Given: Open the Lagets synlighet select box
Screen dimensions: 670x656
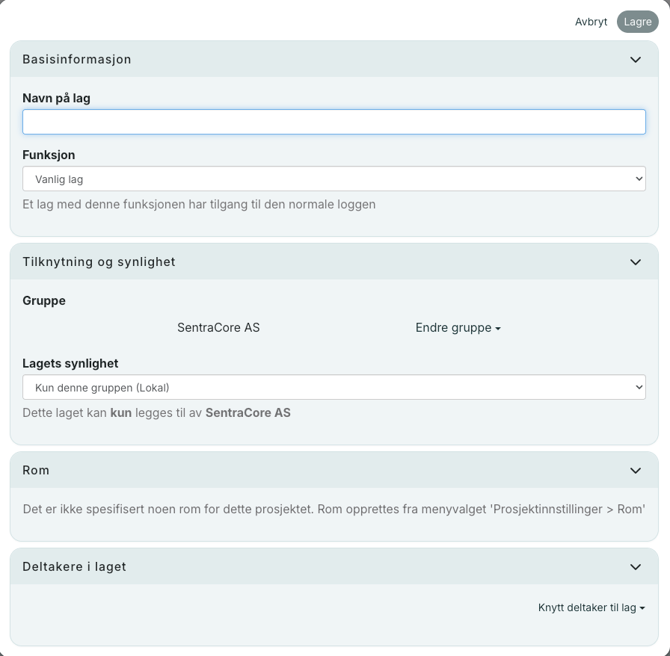Looking at the screenshot, I should click(334, 387).
